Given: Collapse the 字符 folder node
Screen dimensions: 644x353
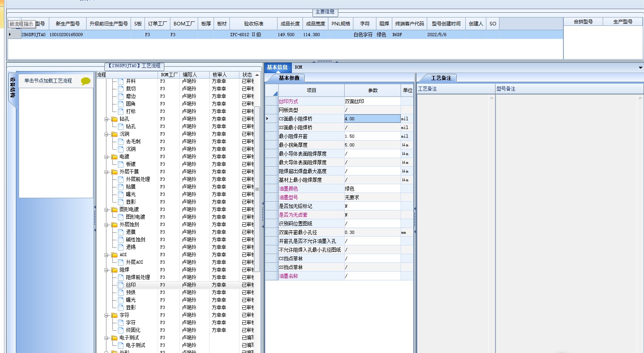Looking at the screenshot, I should (x=106, y=315).
